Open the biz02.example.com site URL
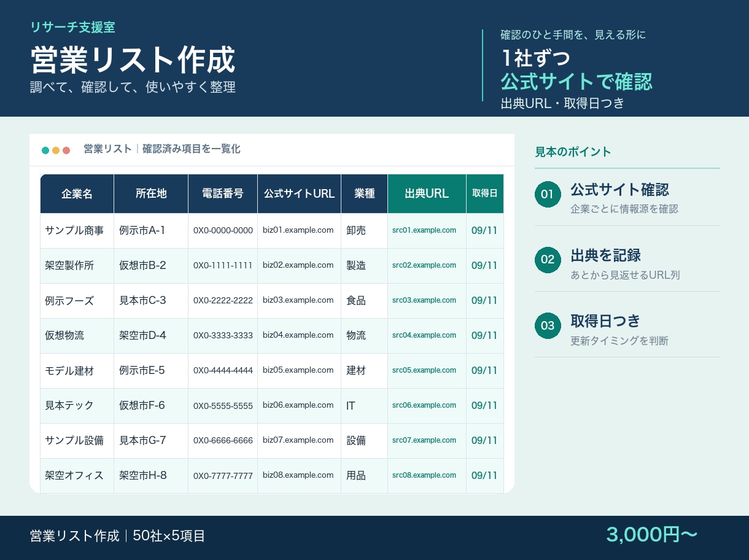This screenshot has height=560, width=749. (x=298, y=265)
